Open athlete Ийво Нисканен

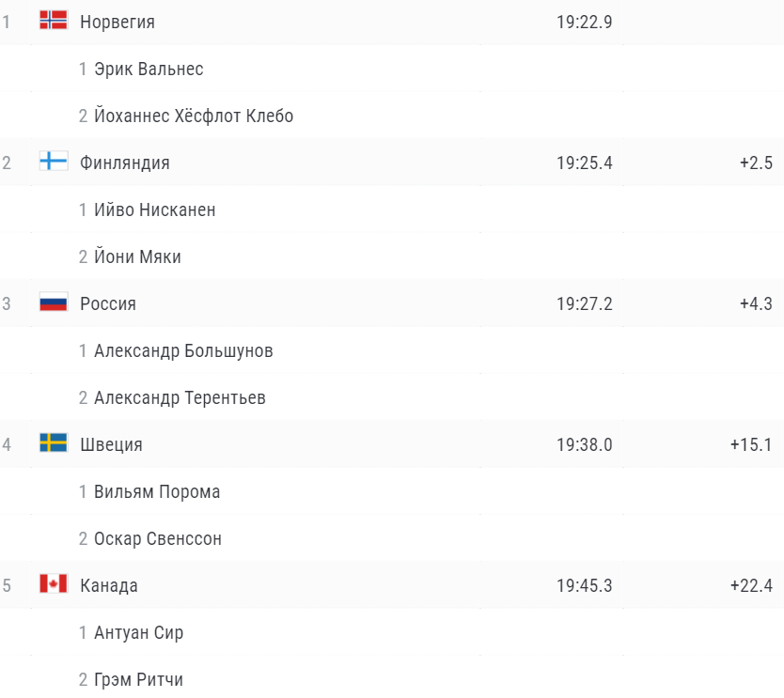(x=154, y=209)
